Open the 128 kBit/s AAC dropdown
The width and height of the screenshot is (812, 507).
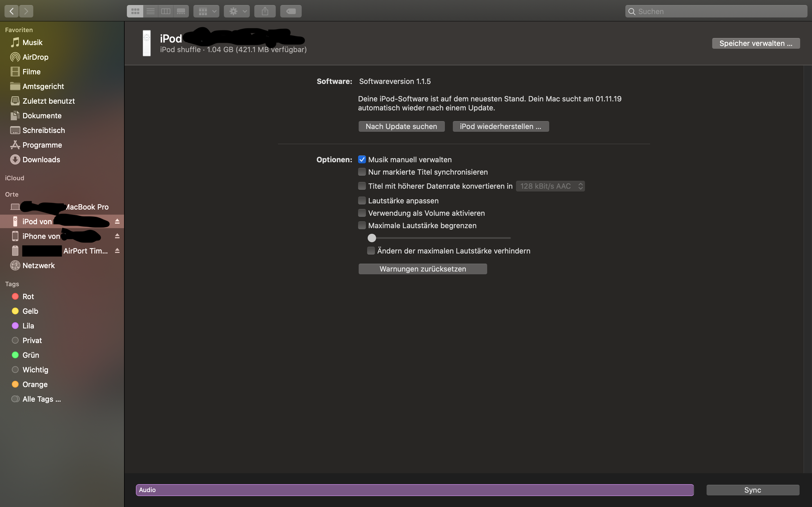[550, 186]
